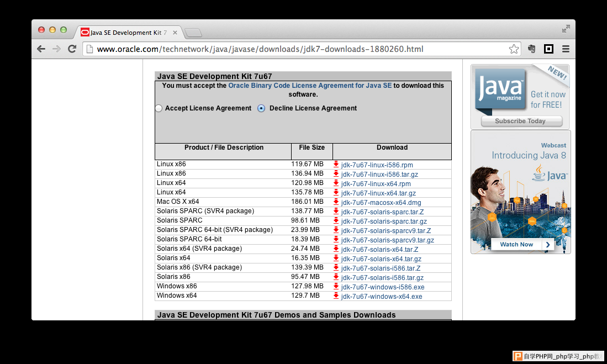
Task: Click the File Size column header
Action: (x=312, y=147)
